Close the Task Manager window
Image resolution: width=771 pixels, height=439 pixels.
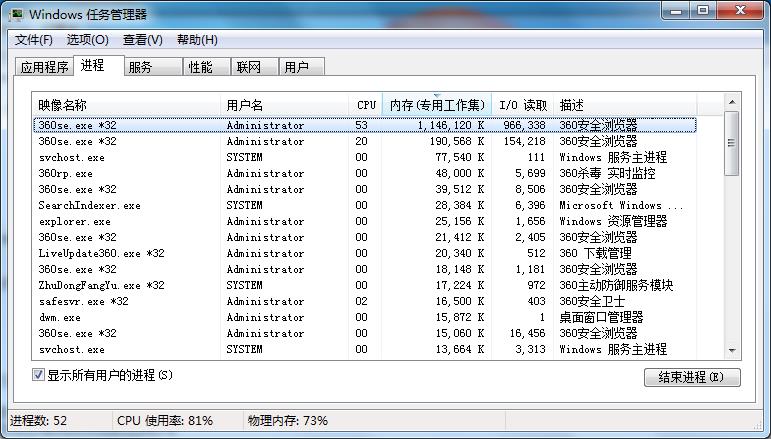pyautogui.click(x=740, y=10)
